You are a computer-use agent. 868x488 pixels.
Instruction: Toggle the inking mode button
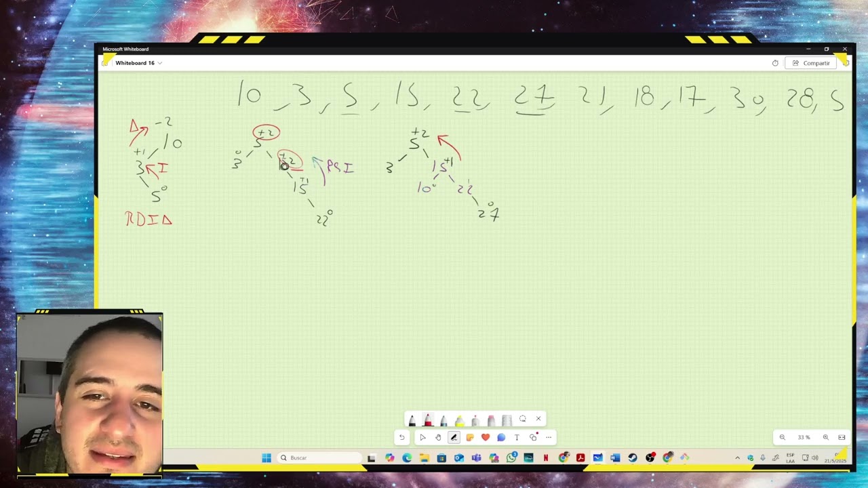click(454, 437)
